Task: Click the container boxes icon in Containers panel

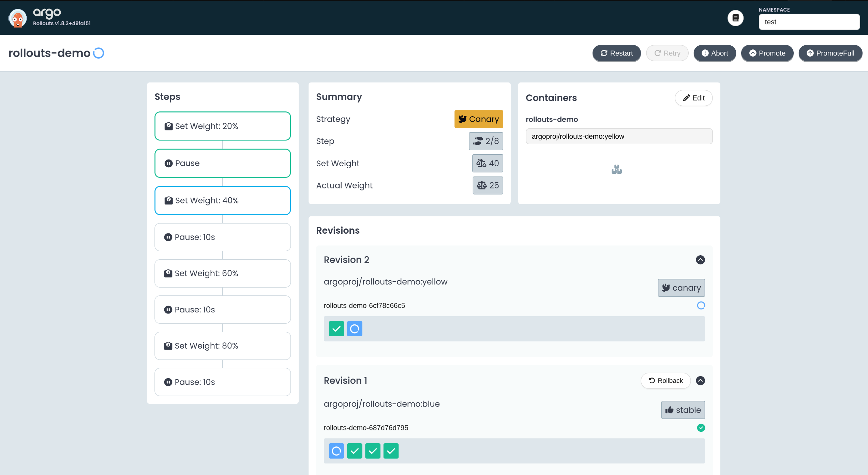Action: point(616,169)
